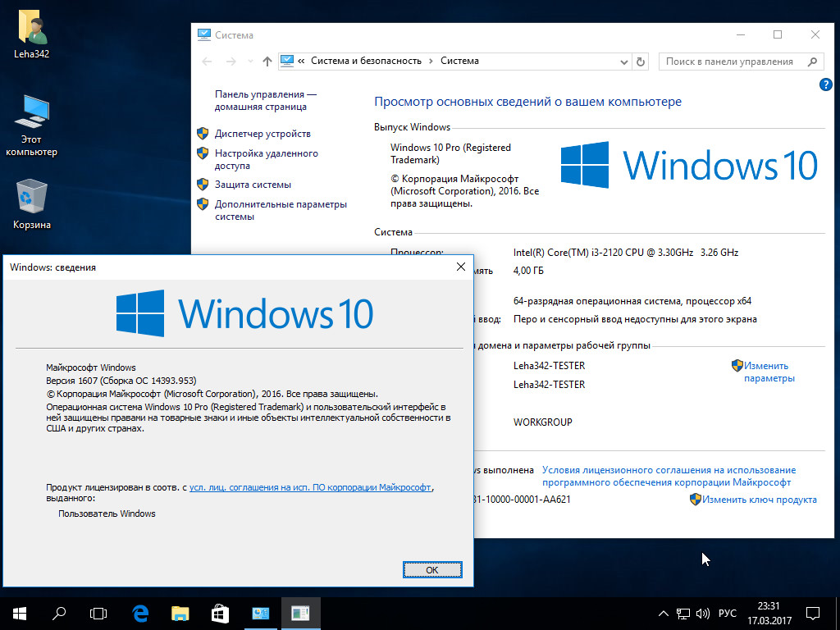The height and width of the screenshot is (630, 840).
Task: Open Панель управления — домашняя страница
Action: pos(266,100)
